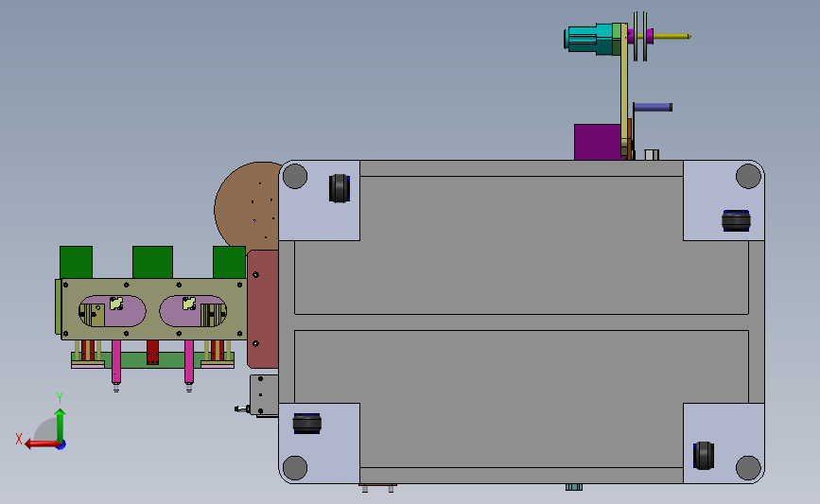Viewport: 820px width, 504px height.
Task: Select the small gray bracket beside the frame
Action: (264, 395)
